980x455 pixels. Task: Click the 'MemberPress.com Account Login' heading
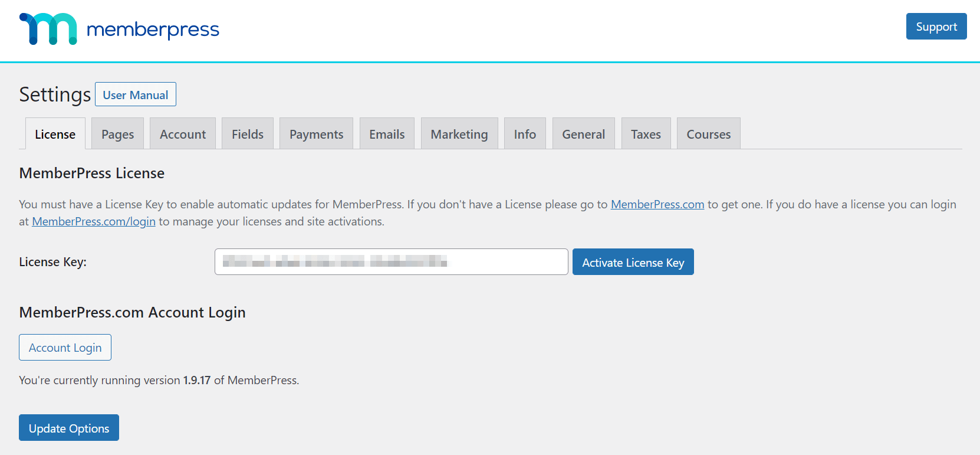(133, 312)
